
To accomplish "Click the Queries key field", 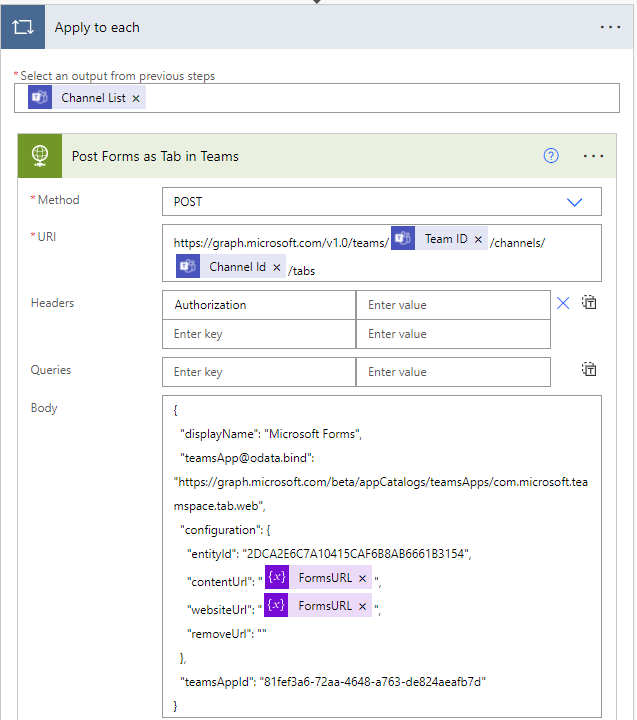I will (x=258, y=372).
